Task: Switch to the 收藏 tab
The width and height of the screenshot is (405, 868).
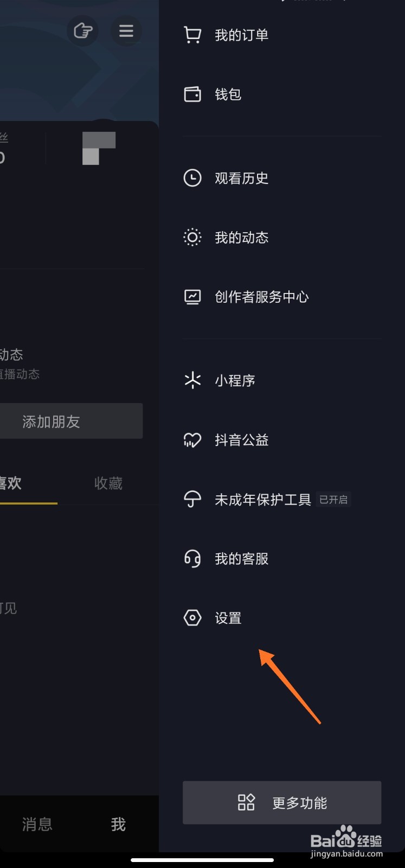Action: (108, 483)
